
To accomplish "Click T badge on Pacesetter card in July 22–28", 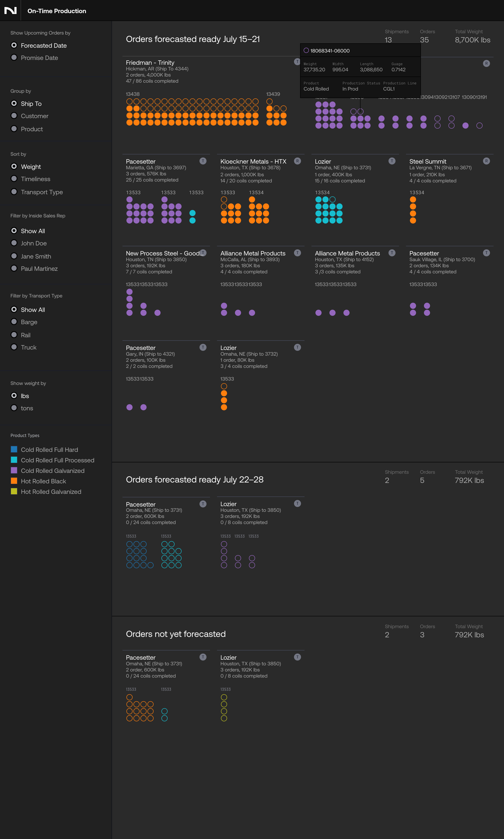I will [x=203, y=503].
